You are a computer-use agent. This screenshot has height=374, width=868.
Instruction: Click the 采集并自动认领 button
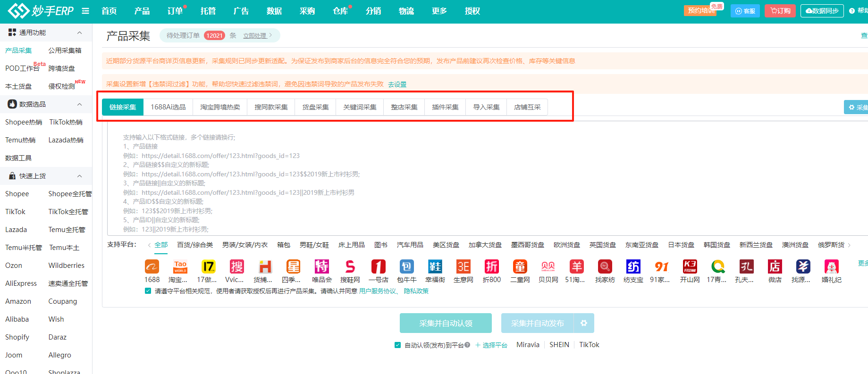pos(446,323)
